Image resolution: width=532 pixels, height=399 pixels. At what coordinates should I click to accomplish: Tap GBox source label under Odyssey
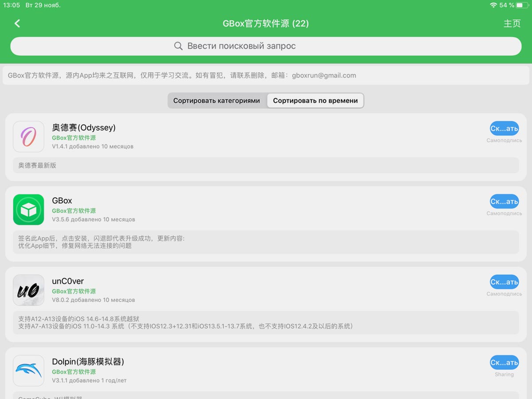coord(74,138)
